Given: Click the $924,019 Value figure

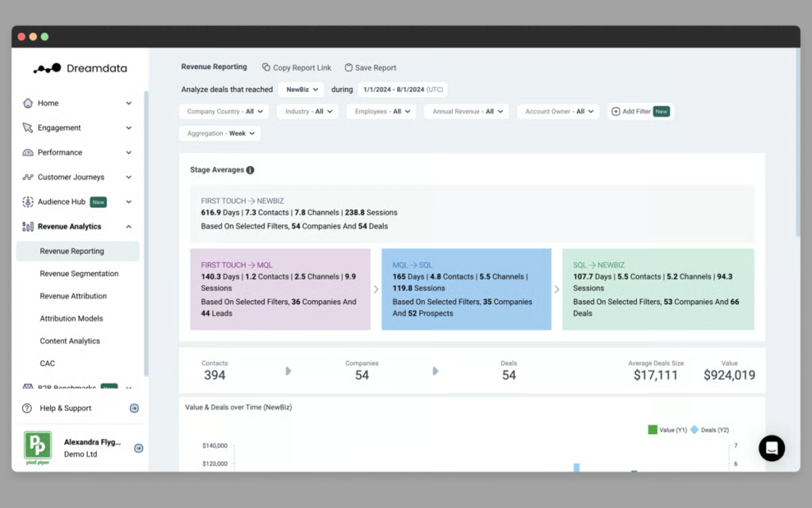Looking at the screenshot, I should (730, 375).
